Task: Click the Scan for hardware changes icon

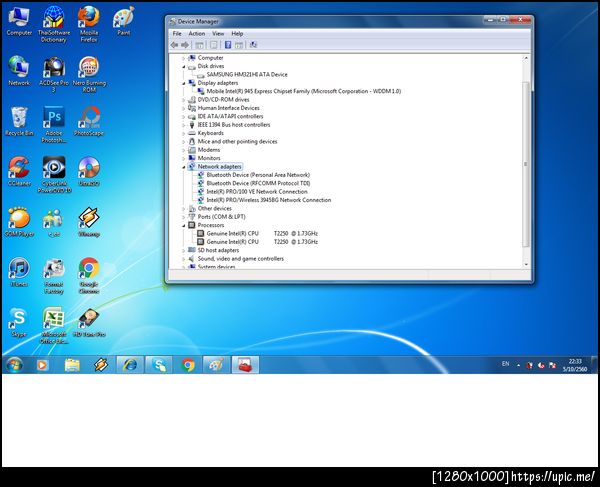Action: pos(253,45)
